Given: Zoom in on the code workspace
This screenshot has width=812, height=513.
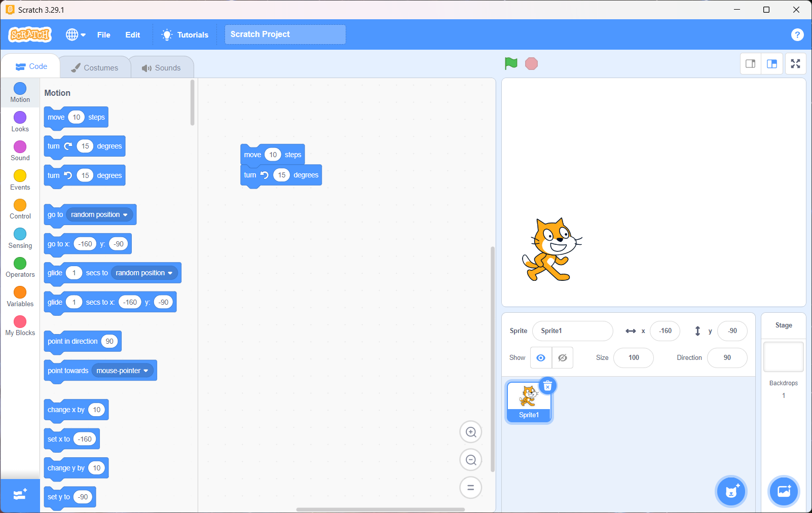Looking at the screenshot, I should [470, 432].
